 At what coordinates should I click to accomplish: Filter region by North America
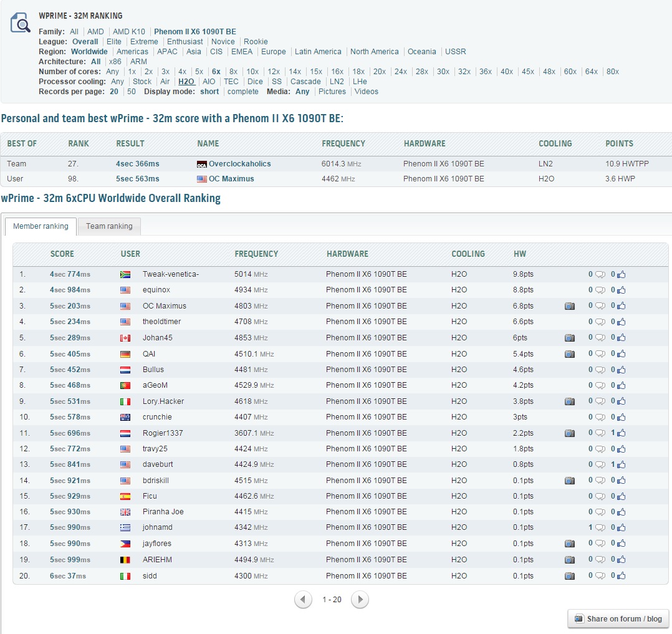374,52
